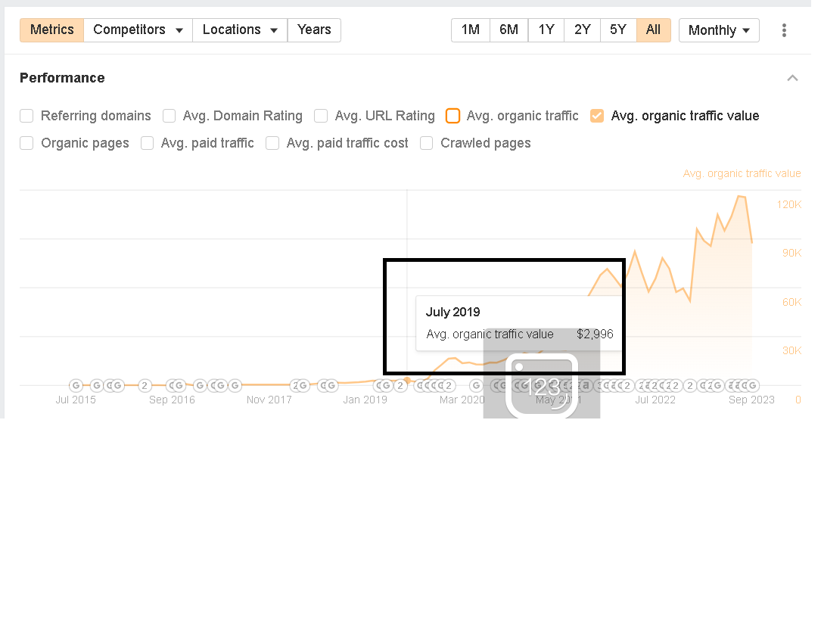Toggle the Avg. organic traffic checkbox

coord(452,116)
